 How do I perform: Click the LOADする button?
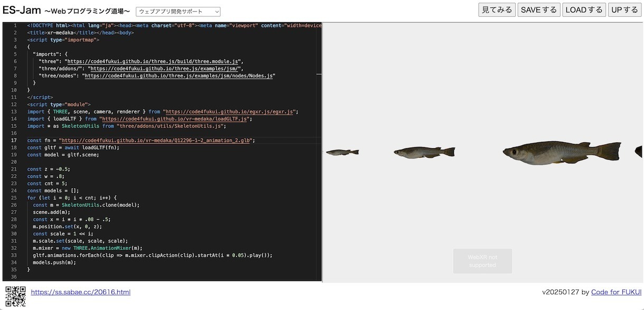584,10
